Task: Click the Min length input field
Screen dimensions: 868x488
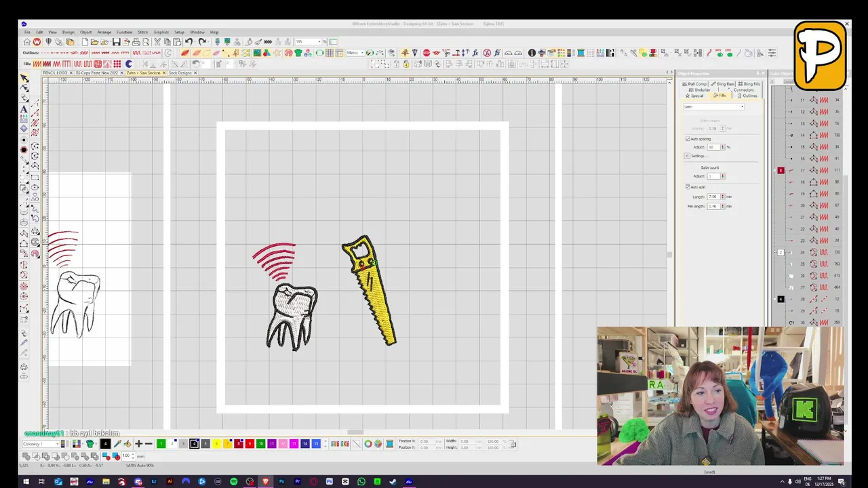Action: pos(713,206)
